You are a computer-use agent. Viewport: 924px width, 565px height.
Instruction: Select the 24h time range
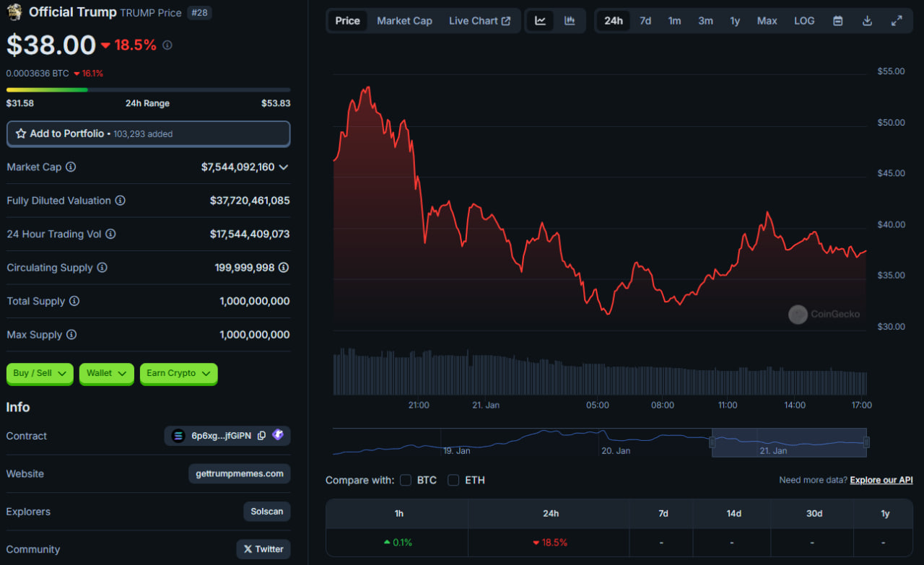614,21
